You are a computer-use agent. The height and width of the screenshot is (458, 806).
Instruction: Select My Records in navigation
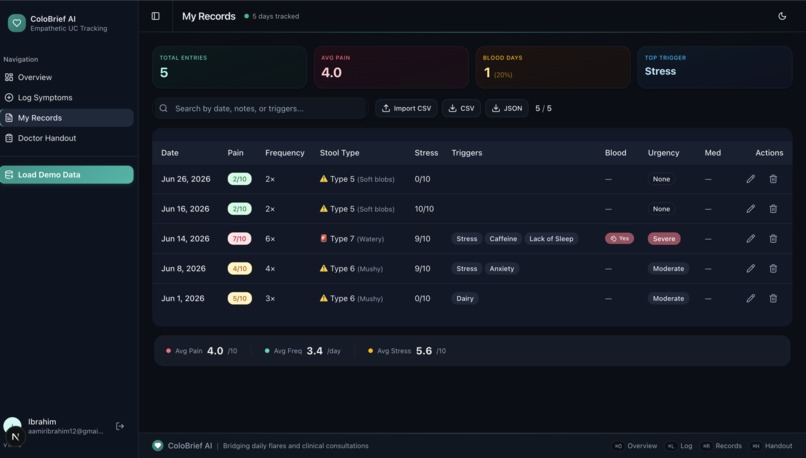pyautogui.click(x=67, y=118)
